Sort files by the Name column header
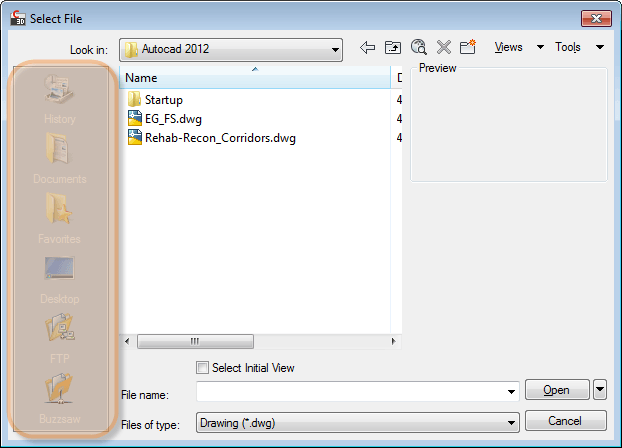This screenshot has width=622, height=448. [x=255, y=77]
